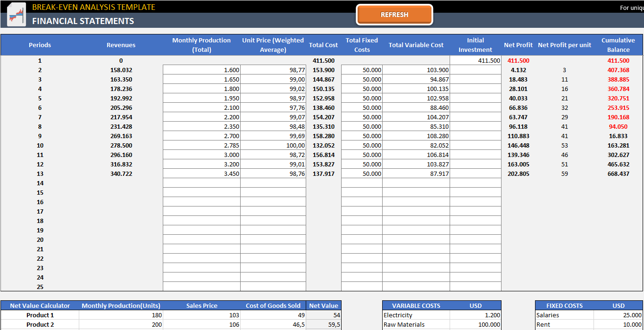This screenshot has width=644, height=330.
Task: Click the Rent fixed cost value 10.000
Action: point(618,324)
